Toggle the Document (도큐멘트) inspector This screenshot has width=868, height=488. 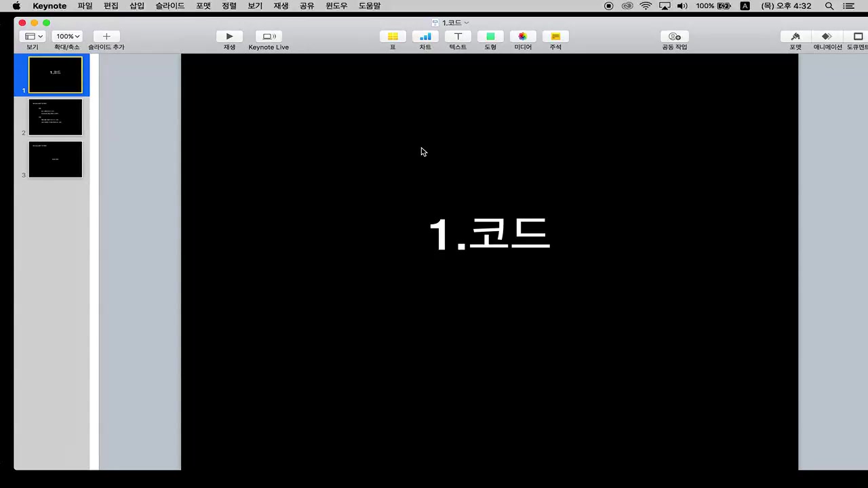pyautogui.click(x=858, y=37)
